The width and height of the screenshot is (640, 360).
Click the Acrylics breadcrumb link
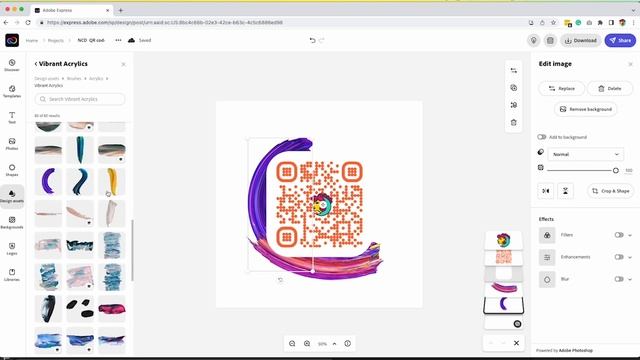click(96, 78)
